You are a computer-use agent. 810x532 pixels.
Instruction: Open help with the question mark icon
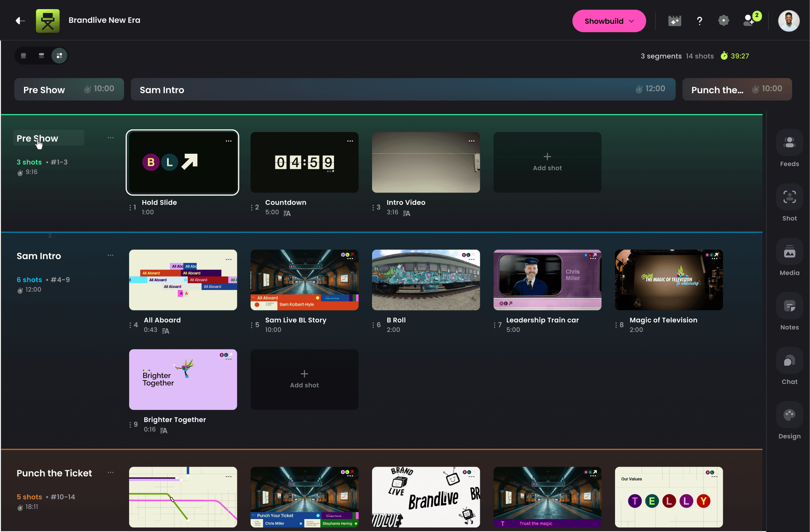[699, 21]
